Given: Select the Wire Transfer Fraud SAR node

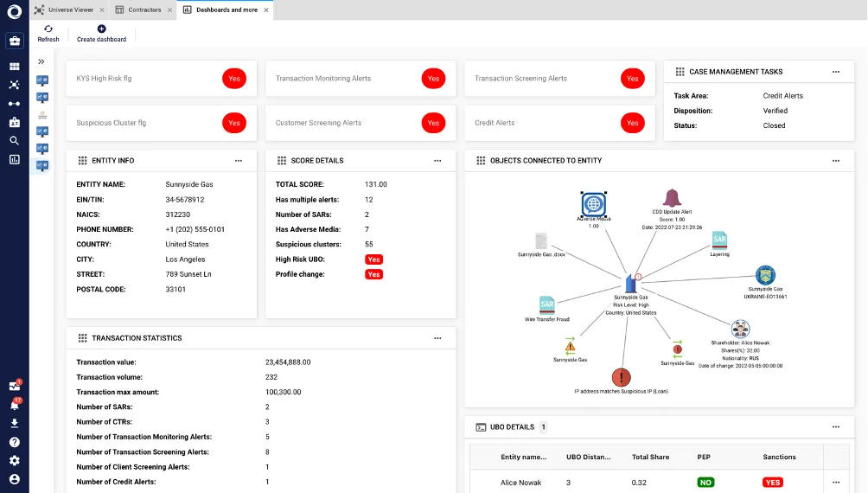Looking at the screenshot, I should 547,305.
